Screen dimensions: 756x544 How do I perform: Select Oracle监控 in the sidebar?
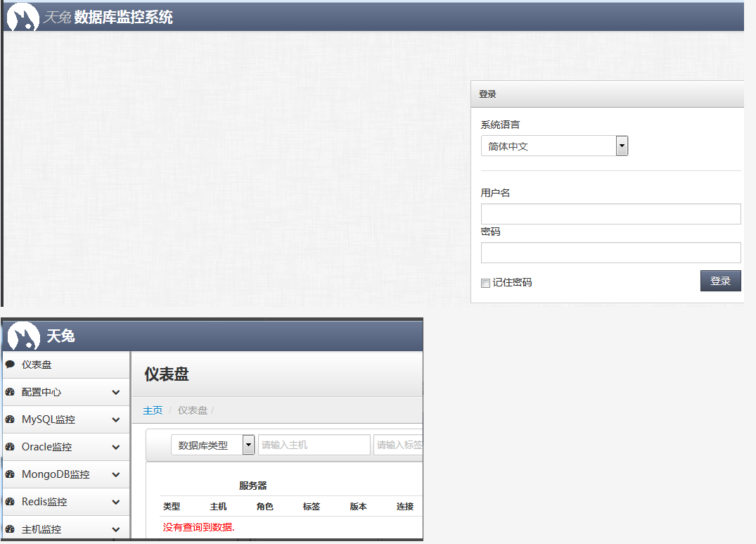66,448
